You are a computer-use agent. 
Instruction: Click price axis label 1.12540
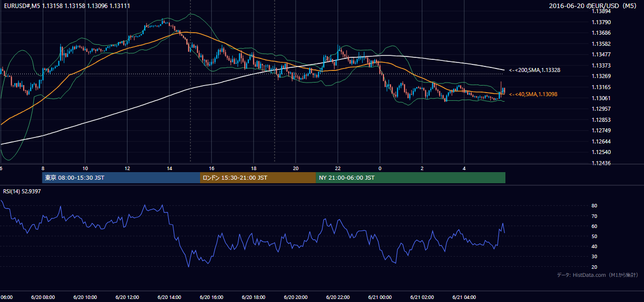[601, 152]
